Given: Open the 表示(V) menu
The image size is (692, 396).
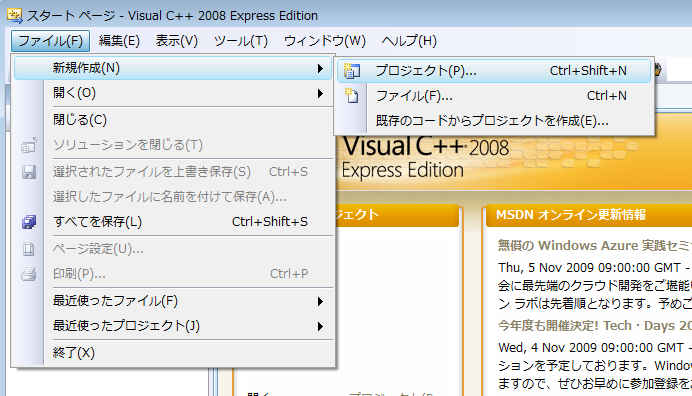Looking at the screenshot, I should (x=177, y=41).
